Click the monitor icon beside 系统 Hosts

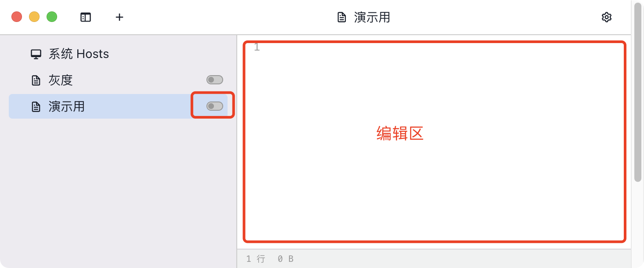tap(36, 54)
